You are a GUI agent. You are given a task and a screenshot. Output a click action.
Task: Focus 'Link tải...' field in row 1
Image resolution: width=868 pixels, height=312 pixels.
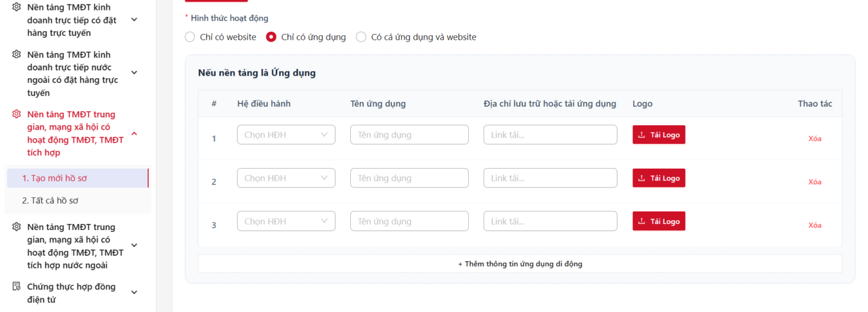click(x=551, y=135)
